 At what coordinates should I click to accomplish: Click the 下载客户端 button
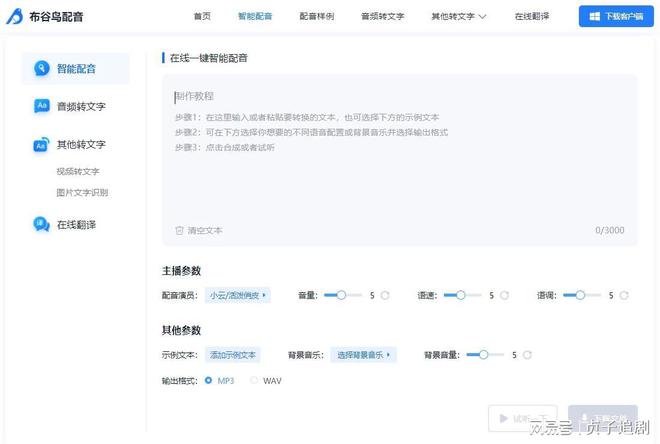616,16
